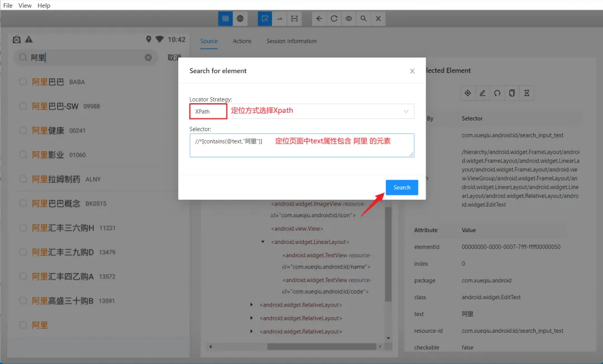This screenshot has height=364, width=603.
Task: Click the resource-id value in attribute table
Action: click(x=512, y=331)
